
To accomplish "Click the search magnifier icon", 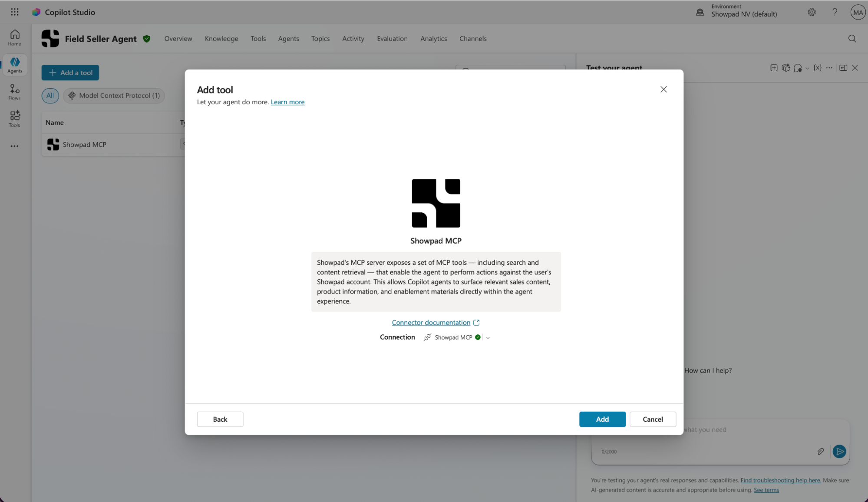I will click(x=852, y=39).
